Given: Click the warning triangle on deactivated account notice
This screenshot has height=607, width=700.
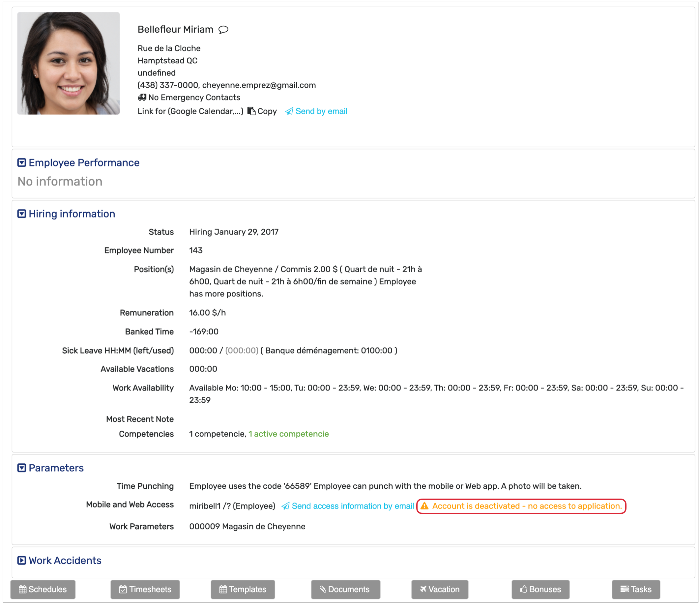Looking at the screenshot, I should point(424,506).
